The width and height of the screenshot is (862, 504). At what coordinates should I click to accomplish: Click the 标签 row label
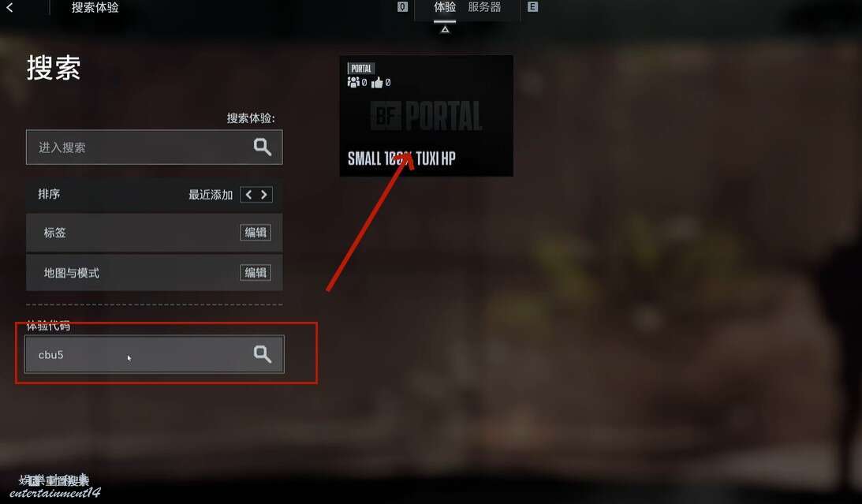pyautogui.click(x=55, y=233)
